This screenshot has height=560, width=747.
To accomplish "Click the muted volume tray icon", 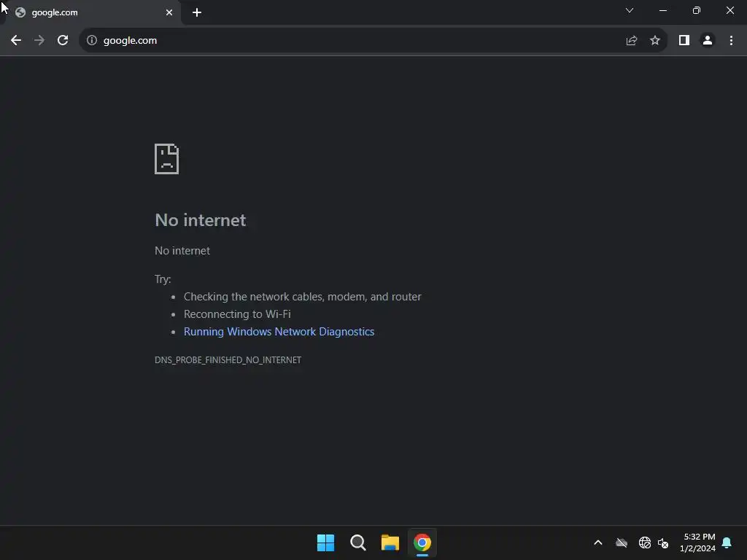I will point(663,542).
